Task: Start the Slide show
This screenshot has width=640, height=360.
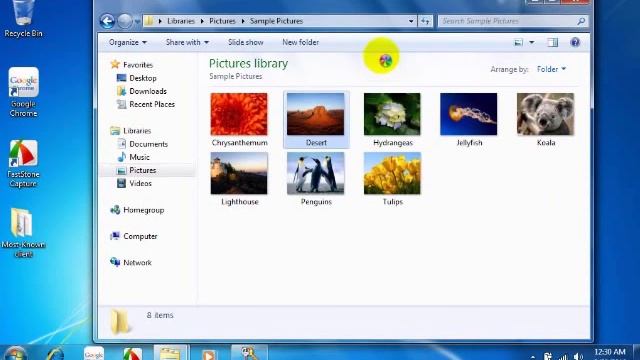Action: pyautogui.click(x=246, y=42)
